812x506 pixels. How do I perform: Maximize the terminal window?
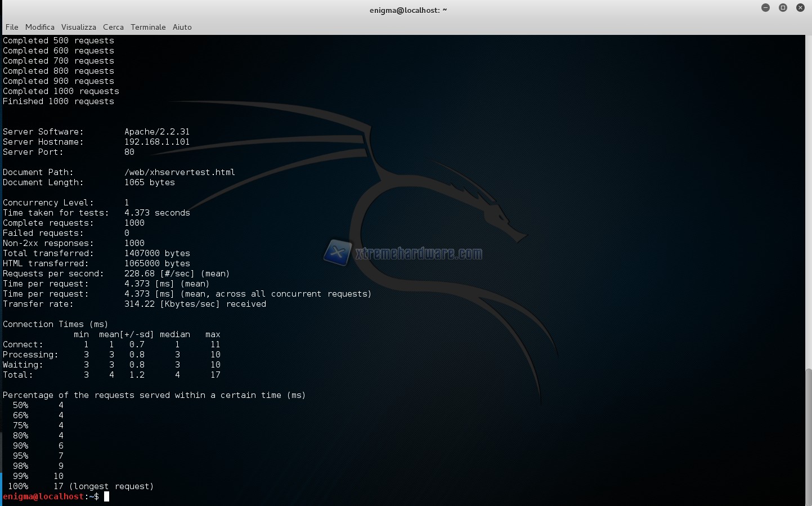tap(783, 7)
